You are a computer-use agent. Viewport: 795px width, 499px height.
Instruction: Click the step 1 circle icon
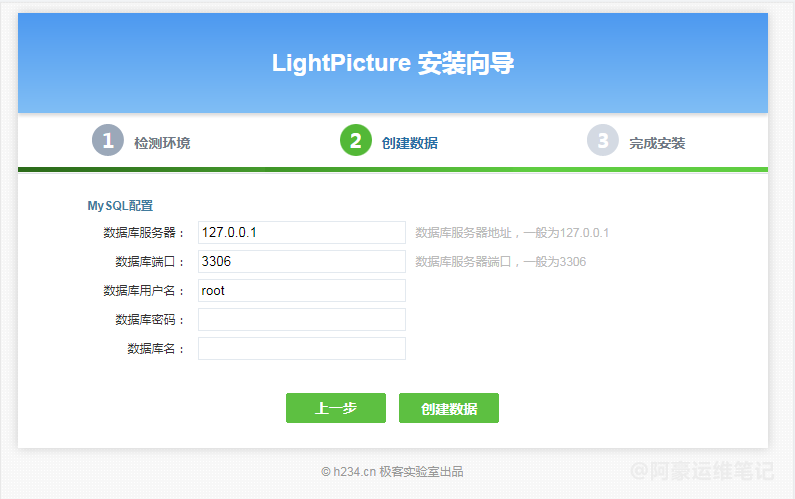click(108, 140)
